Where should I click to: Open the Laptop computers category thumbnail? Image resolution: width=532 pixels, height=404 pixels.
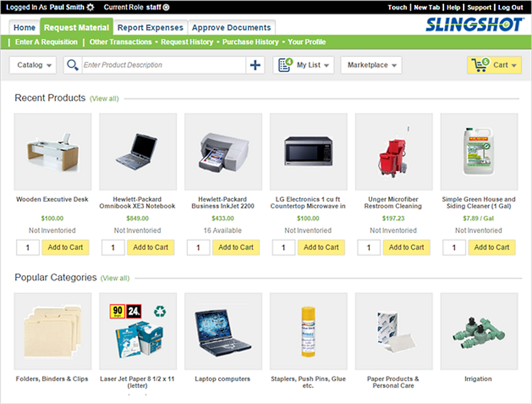click(x=223, y=331)
